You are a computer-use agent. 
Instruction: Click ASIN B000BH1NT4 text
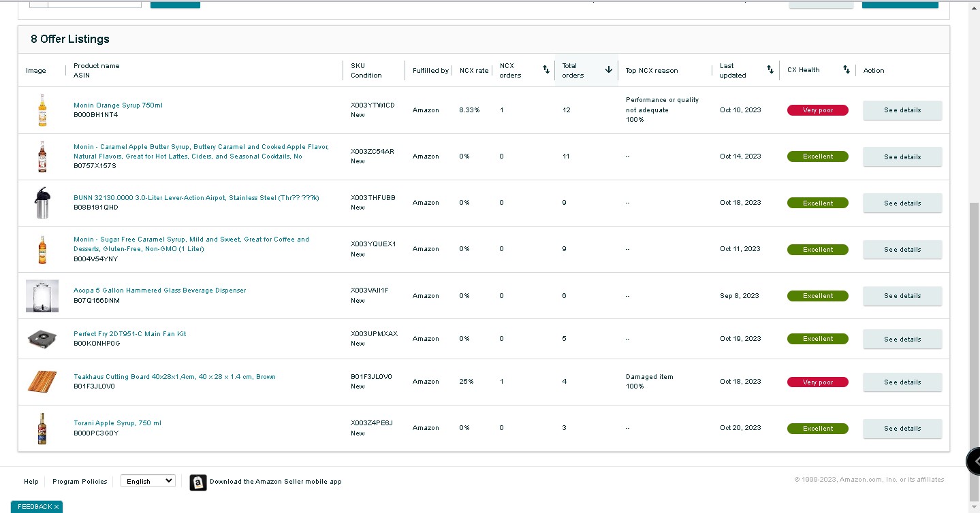(96, 115)
